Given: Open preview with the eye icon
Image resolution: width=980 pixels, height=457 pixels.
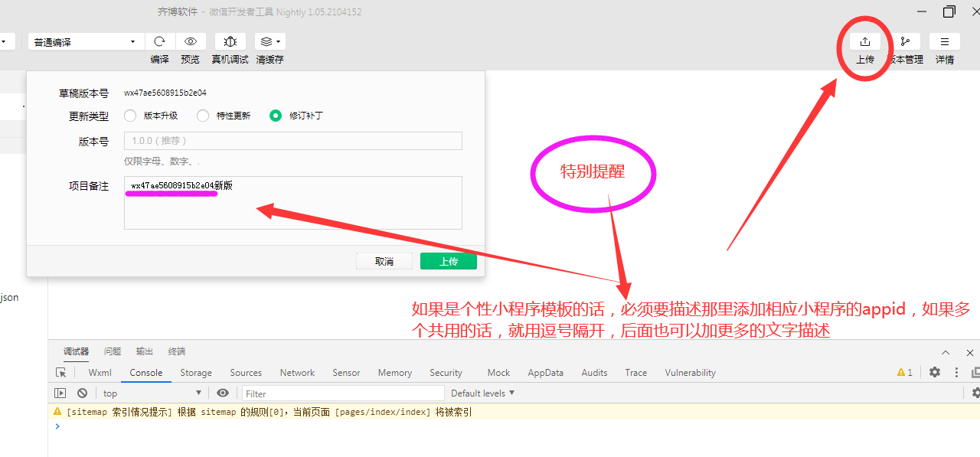Looking at the screenshot, I should coord(191,41).
